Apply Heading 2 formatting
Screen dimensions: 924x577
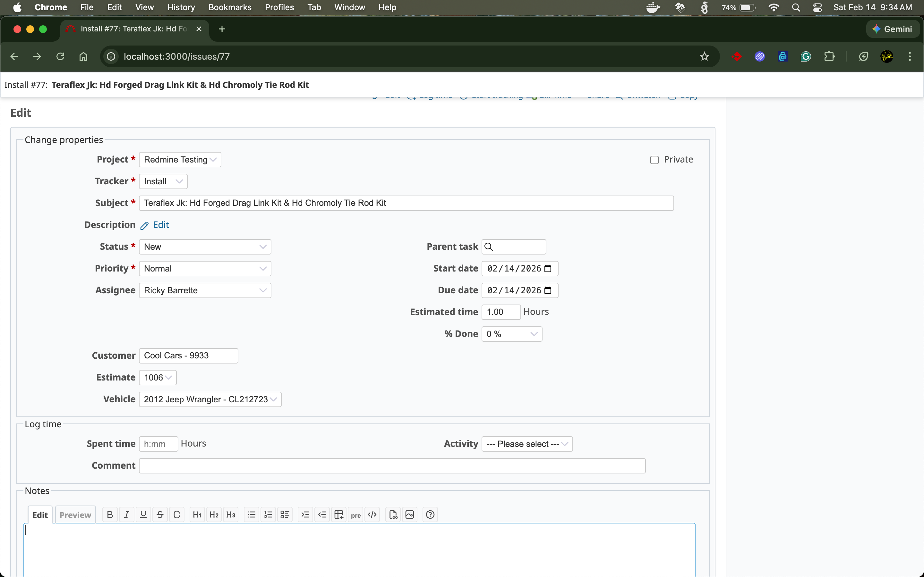[x=214, y=514]
